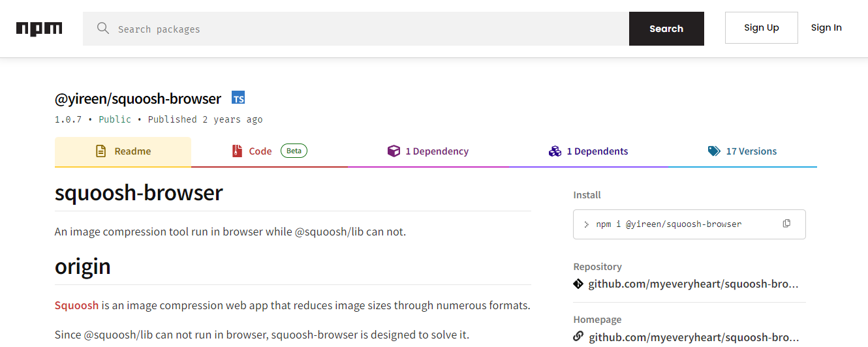This screenshot has width=868, height=347.
Task: Open the Readme tab
Action: [x=123, y=152]
